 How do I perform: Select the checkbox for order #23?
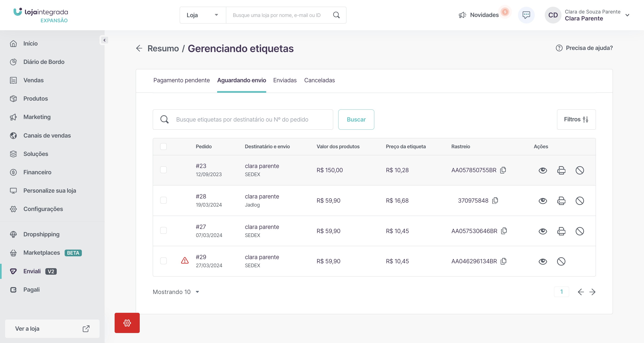(x=163, y=170)
